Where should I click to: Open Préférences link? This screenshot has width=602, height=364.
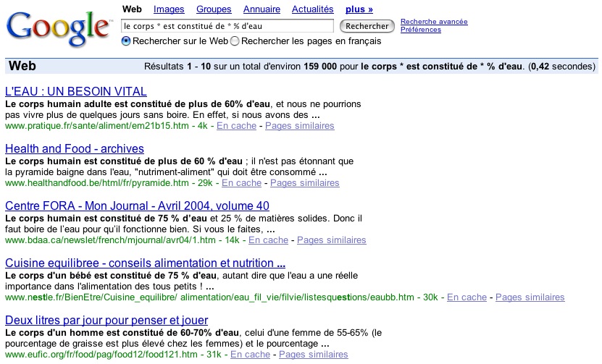tap(421, 30)
